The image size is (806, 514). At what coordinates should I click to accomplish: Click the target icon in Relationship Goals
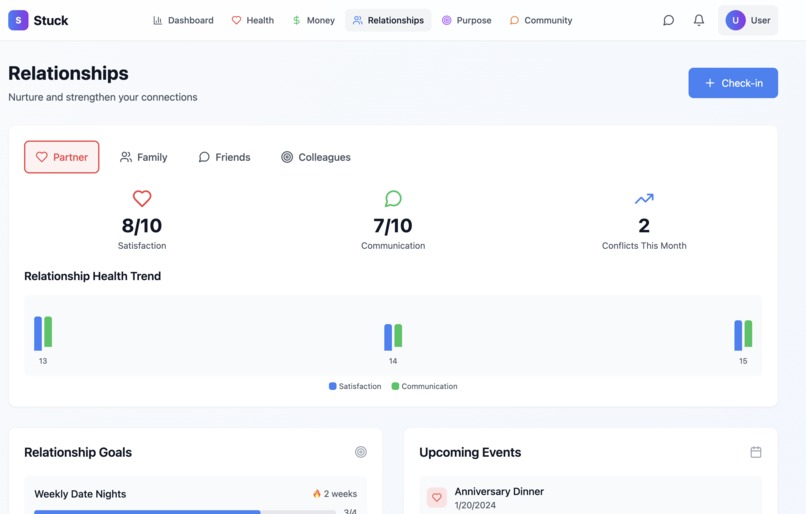click(x=361, y=452)
